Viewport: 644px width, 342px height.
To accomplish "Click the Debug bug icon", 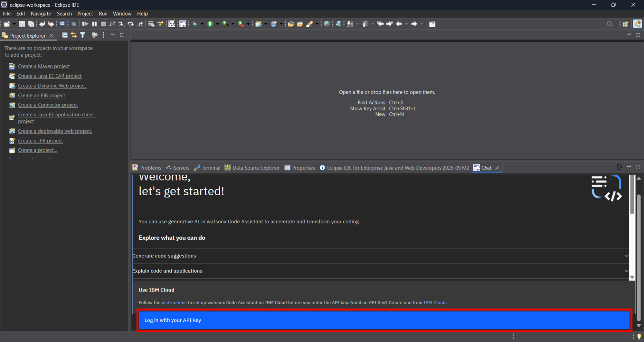I will point(195,24).
